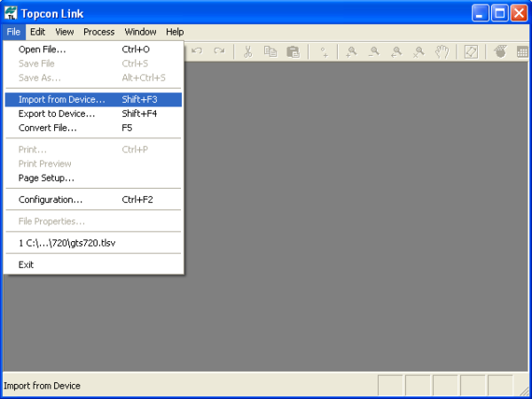Open Page Setup... from the menu
Image resolution: width=532 pixels, height=399 pixels.
(46, 177)
